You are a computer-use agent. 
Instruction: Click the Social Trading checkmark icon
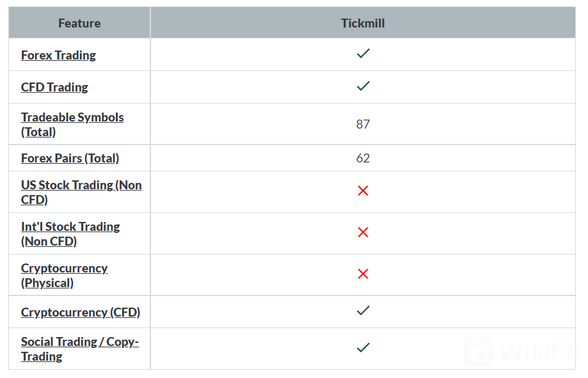(x=363, y=348)
